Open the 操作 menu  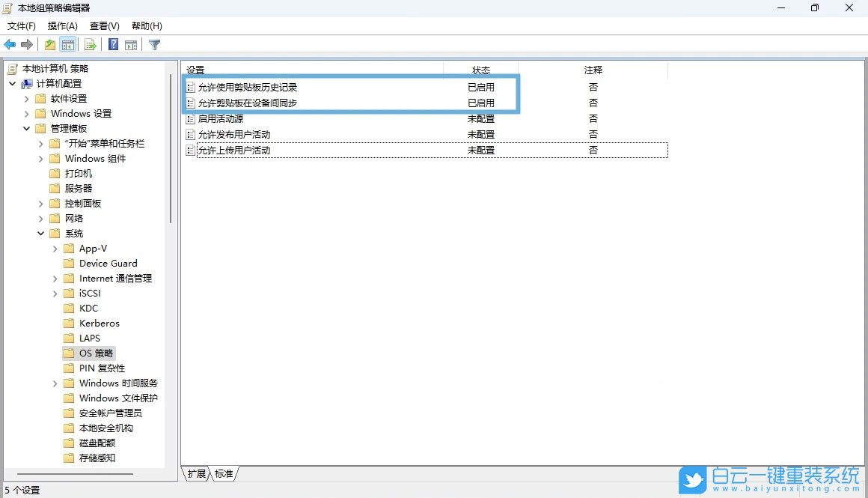(x=62, y=25)
